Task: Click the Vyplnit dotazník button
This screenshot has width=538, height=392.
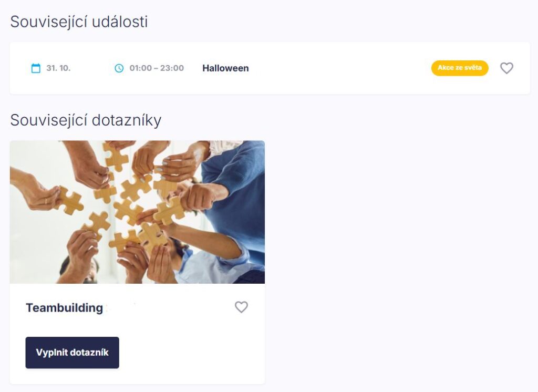Action: pyautogui.click(x=73, y=353)
